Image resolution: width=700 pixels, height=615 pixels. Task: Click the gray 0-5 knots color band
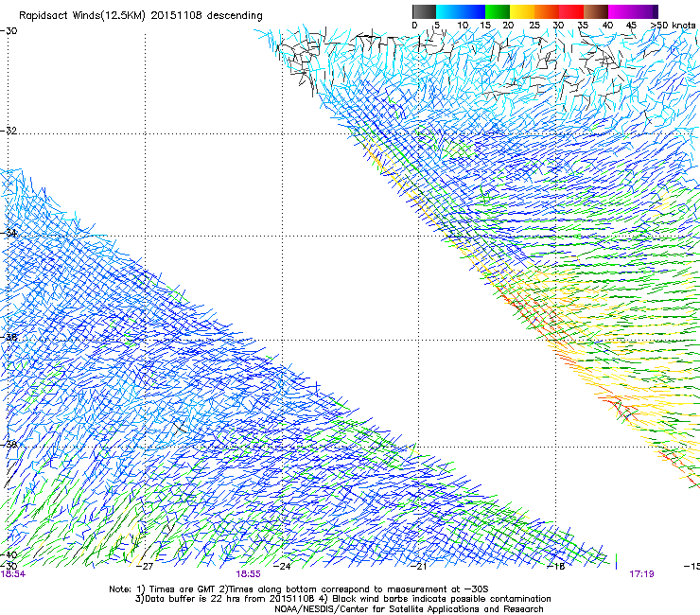click(424, 11)
